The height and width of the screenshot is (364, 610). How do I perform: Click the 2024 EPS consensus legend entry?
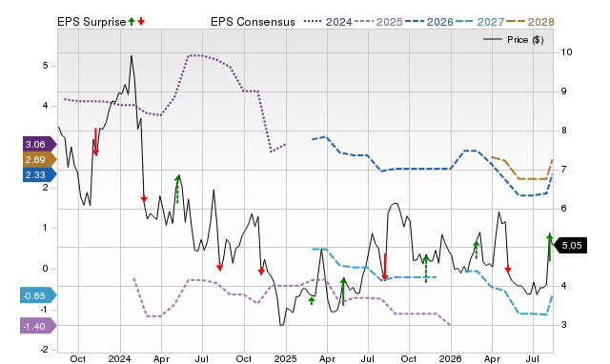(x=328, y=22)
